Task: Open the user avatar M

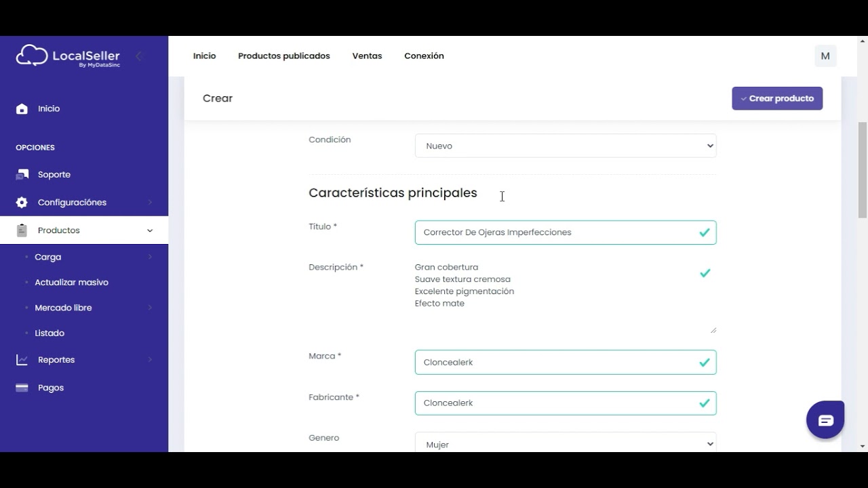Action: coord(825,56)
